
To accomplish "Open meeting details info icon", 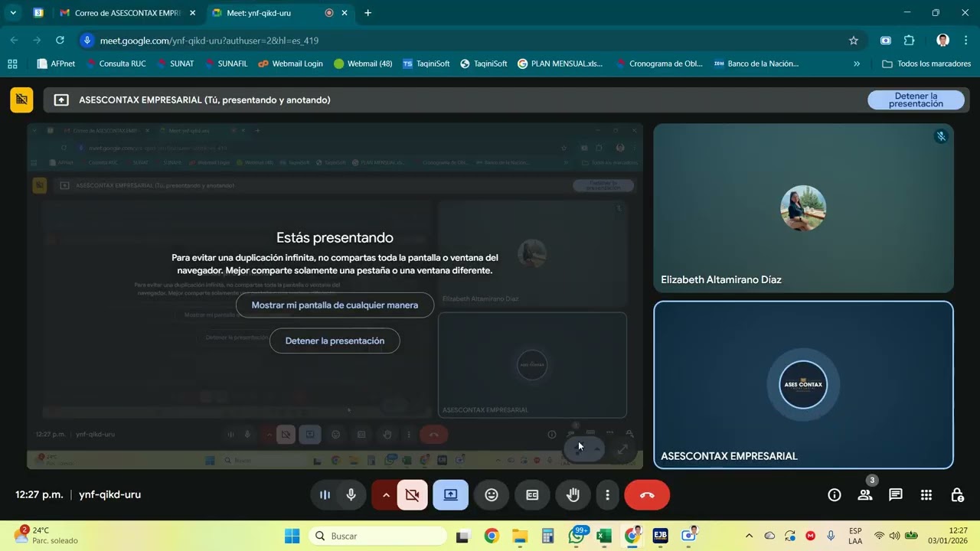I will click(835, 495).
